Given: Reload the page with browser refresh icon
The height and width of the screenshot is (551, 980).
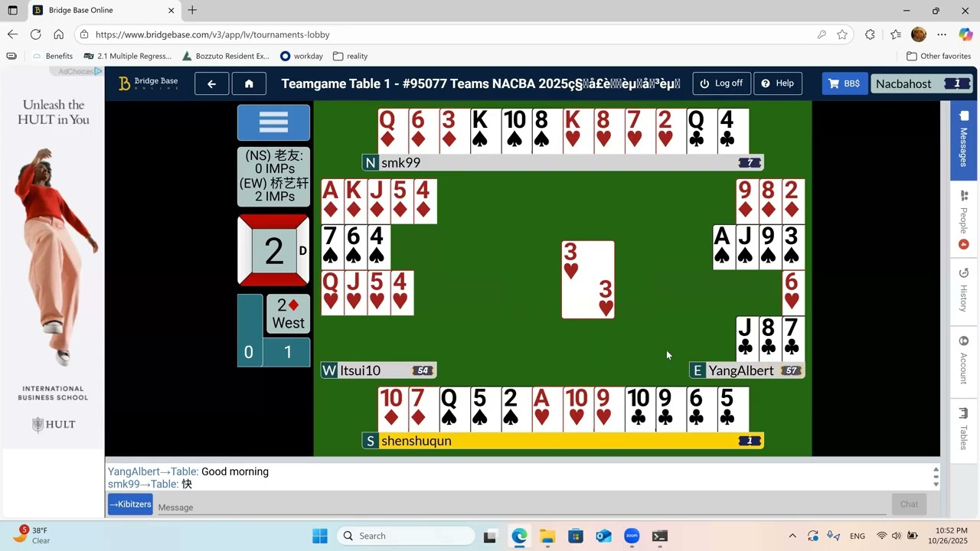Looking at the screenshot, I should pyautogui.click(x=35, y=34).
